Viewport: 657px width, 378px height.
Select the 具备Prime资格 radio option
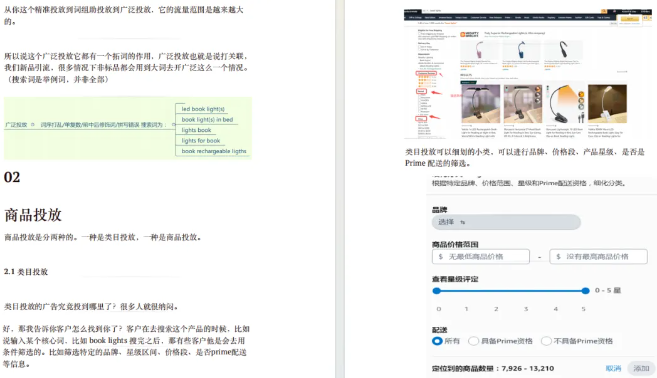(473, 341)
